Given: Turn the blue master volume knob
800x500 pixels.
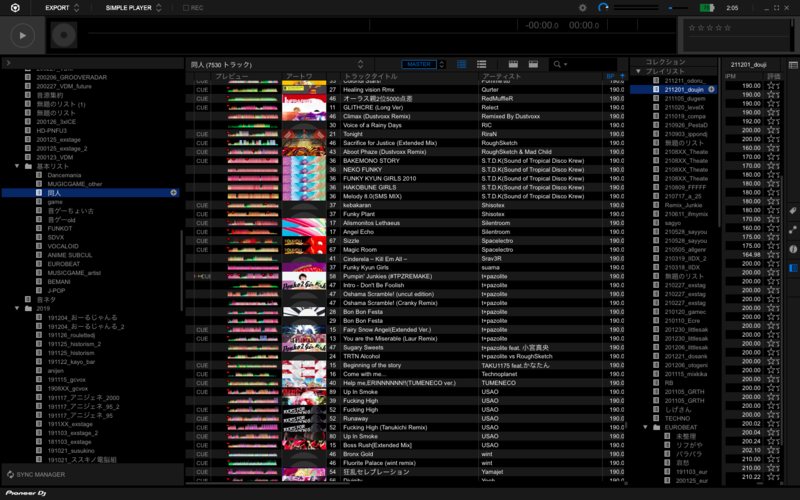Looking at the screenshot, I should pyautogui.click(x=603, y=8).
